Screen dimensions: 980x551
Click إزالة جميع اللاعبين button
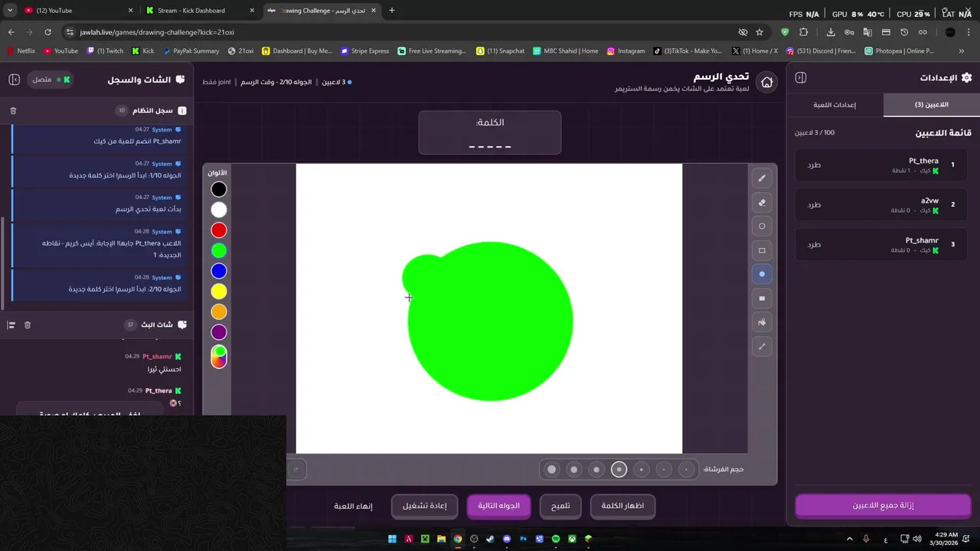tap(883, 506)
